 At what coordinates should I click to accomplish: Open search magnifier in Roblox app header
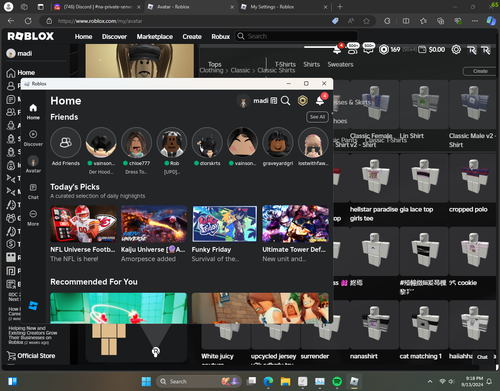(285, 101)
